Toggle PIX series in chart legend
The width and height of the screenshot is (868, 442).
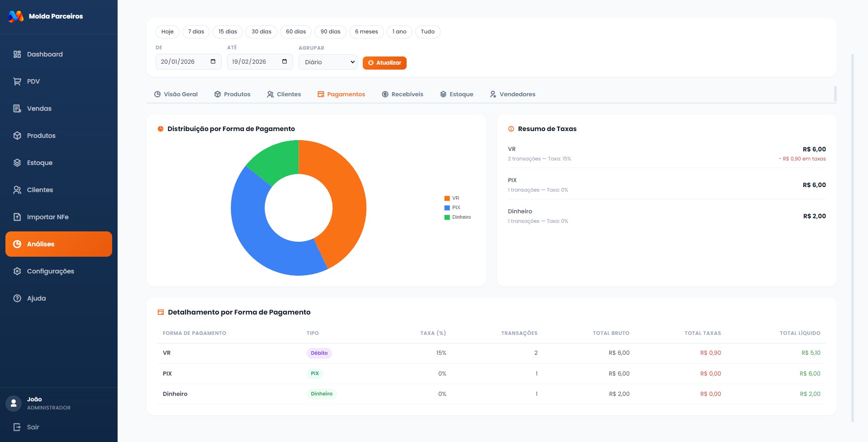452,208
